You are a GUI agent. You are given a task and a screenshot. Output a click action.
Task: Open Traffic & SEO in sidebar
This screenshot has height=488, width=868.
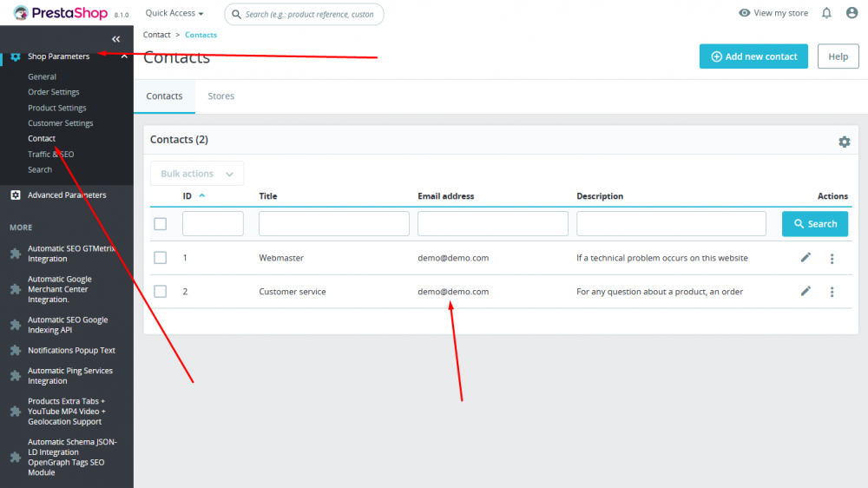click(51, 154)
